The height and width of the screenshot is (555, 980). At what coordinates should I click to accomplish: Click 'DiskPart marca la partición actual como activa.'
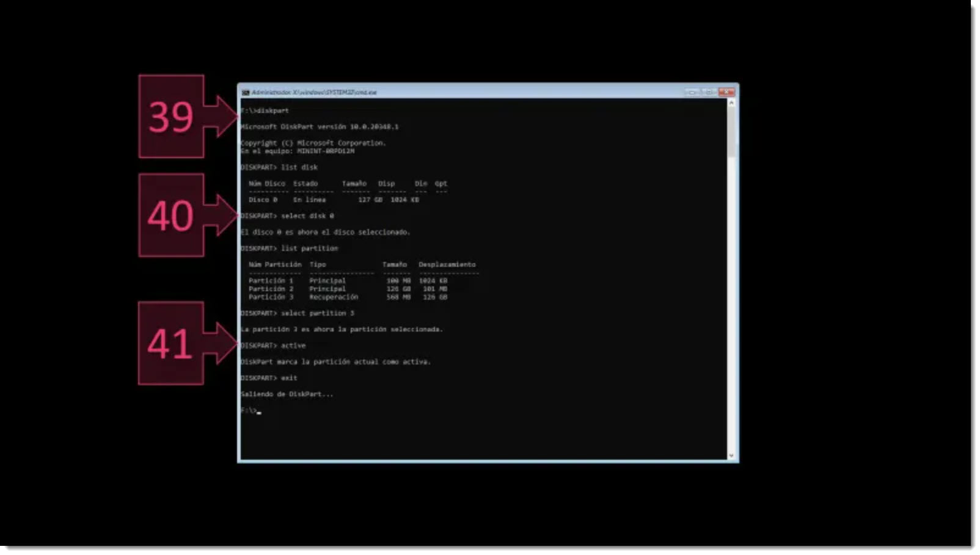click(x=336, y=361)
